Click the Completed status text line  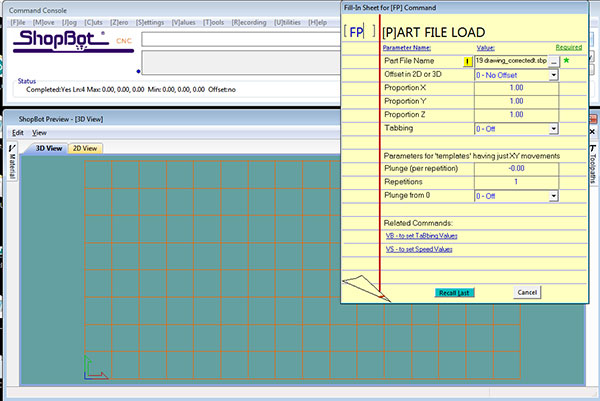point(131,90)
